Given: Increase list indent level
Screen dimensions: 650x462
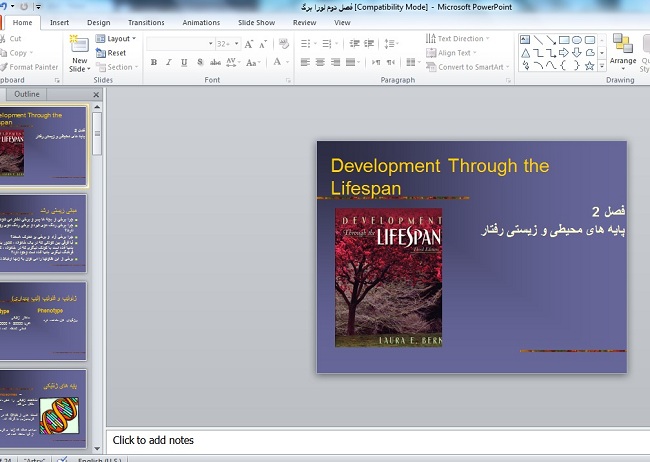Looking at the screenshot, I should click(369, 44).
